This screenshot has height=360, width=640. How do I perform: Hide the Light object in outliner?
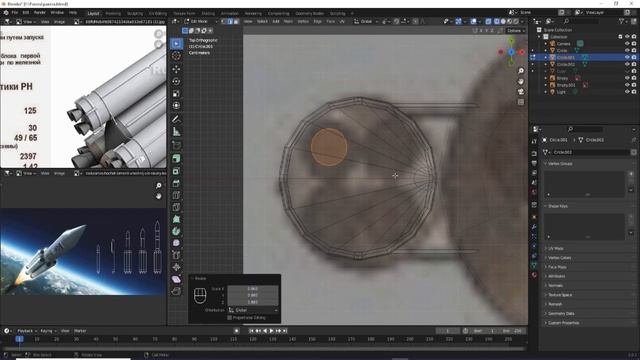[x=627, y=92]
